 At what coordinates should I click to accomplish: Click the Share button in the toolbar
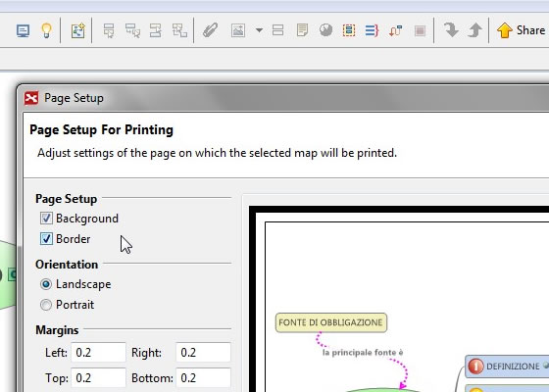pyautogui.click(x=521, y=30)
